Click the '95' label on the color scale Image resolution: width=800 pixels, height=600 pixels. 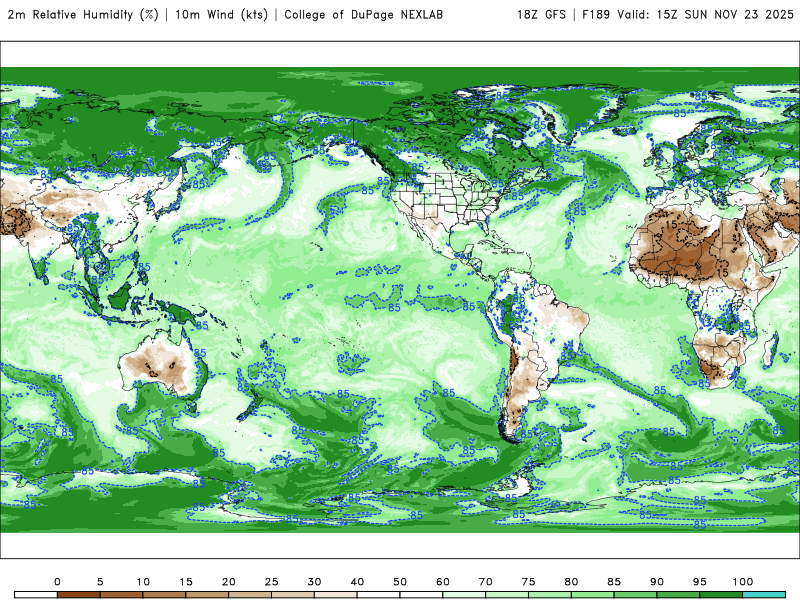(x=700, y=582)
